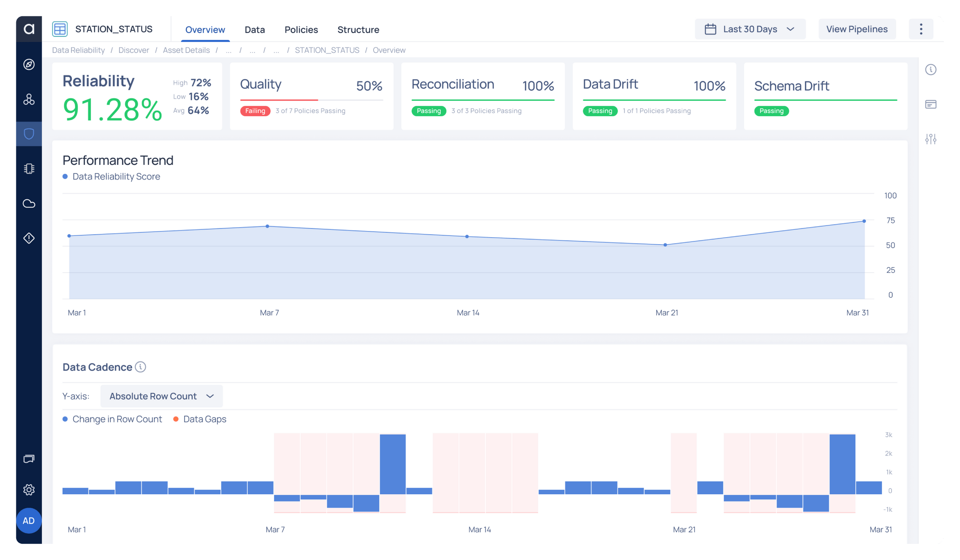Open the Structure tab
Viewport: 960px width, 560px height.
point(358,30)
